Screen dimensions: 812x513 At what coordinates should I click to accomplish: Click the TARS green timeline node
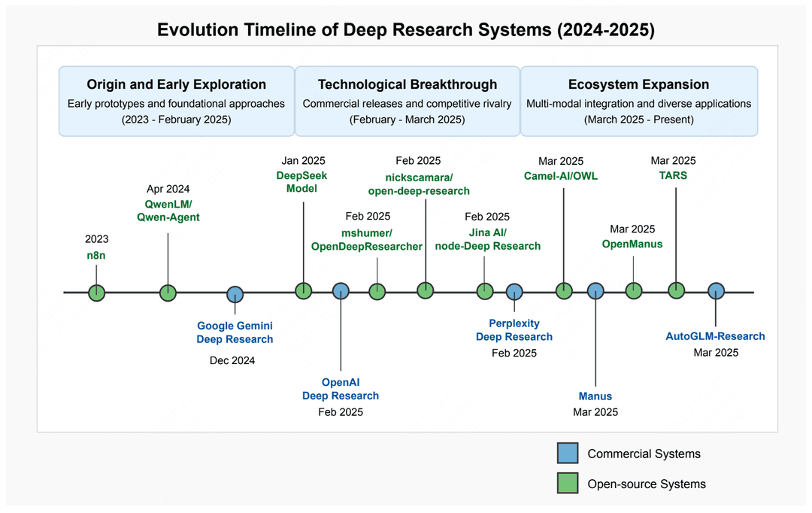pyautogui.click(x=677, y=290)
